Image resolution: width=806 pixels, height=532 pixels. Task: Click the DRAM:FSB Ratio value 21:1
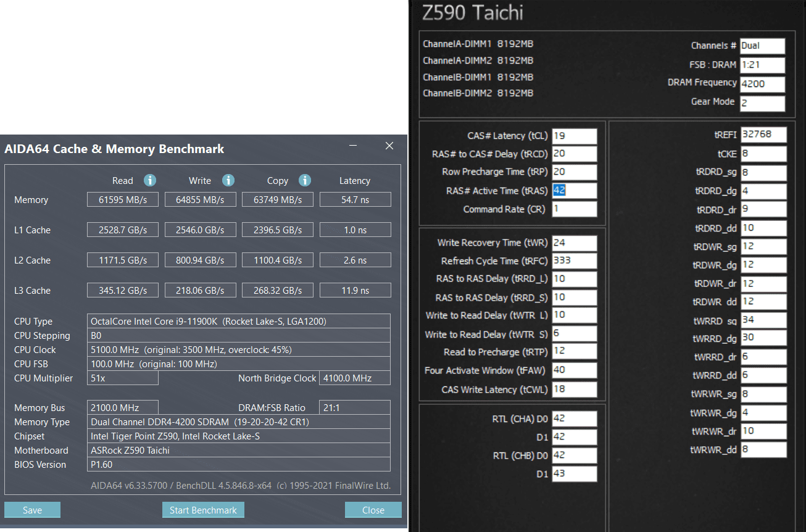coord(355,407)
